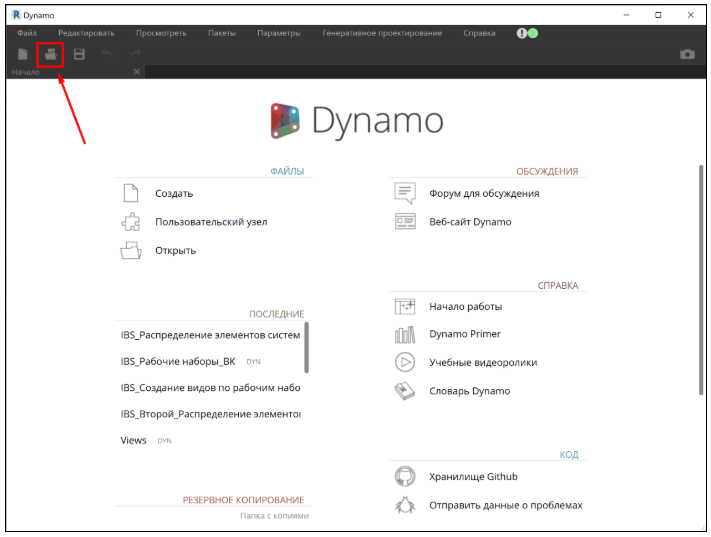Click the bug icon for reporting problems
Screen dimensions: 711x537
[x=405, y=505]
